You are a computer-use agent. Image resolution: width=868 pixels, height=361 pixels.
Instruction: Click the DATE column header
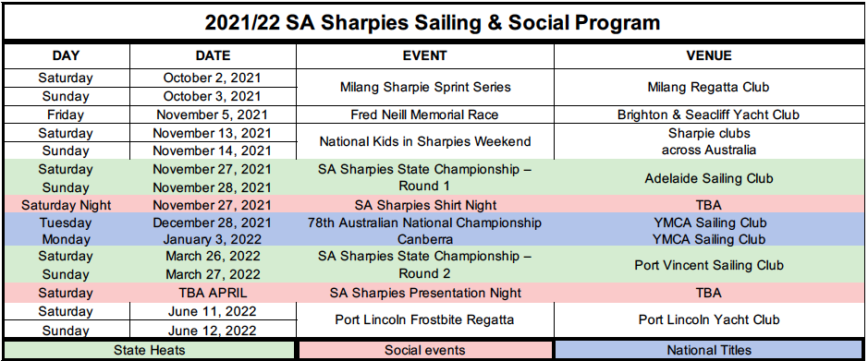[213, 55]
